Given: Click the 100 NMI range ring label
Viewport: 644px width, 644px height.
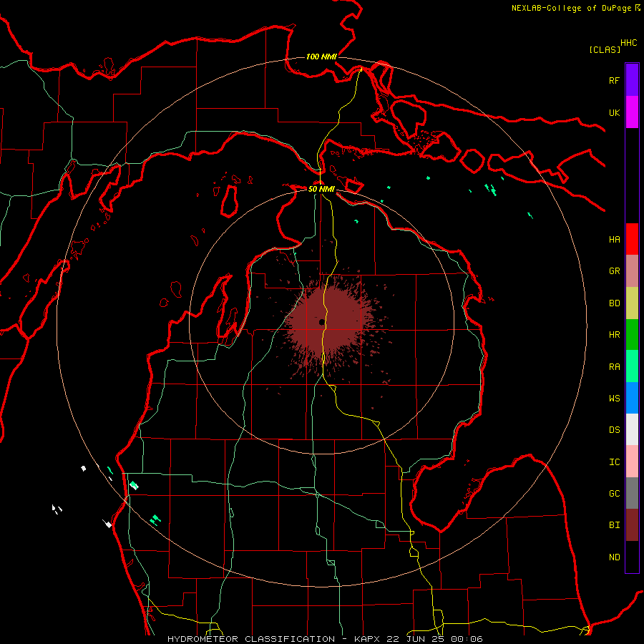Looking at the screenshot, I should (x=321, y=57).
